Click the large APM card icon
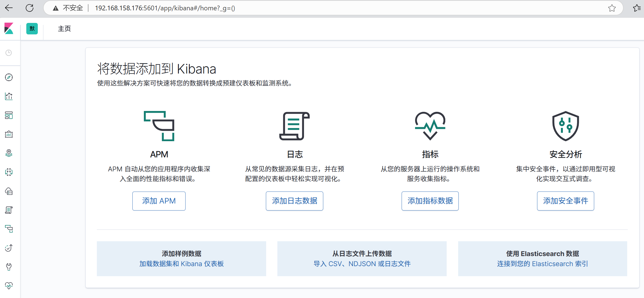 pos(159,126)
